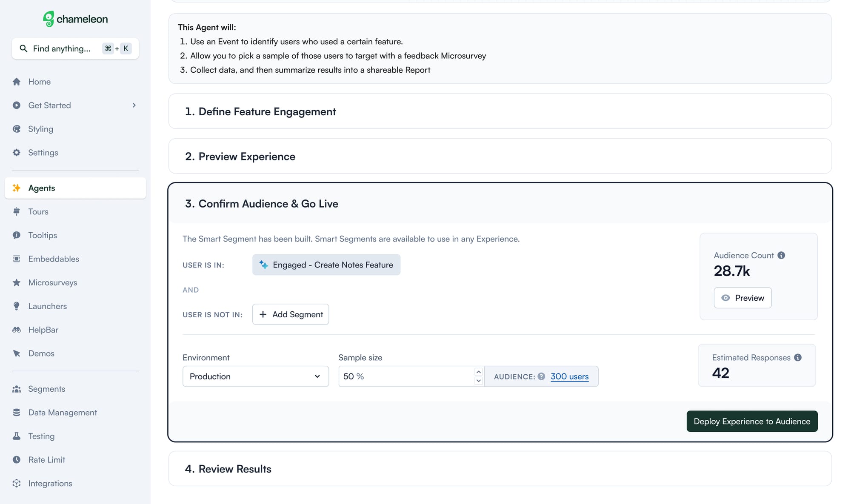Click the Chameleon logo icon
This screenshot has width=851, height=504.
click(x=49, y=19)
